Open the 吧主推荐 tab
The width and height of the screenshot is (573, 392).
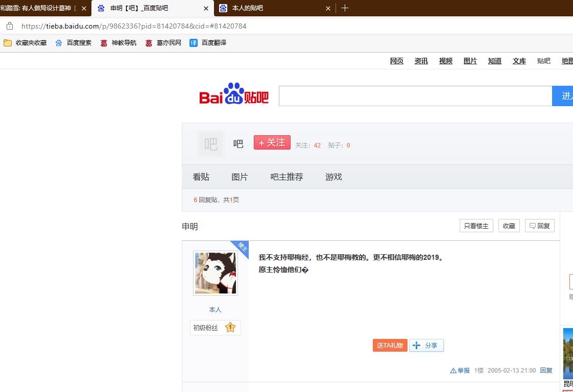(286, 177)
